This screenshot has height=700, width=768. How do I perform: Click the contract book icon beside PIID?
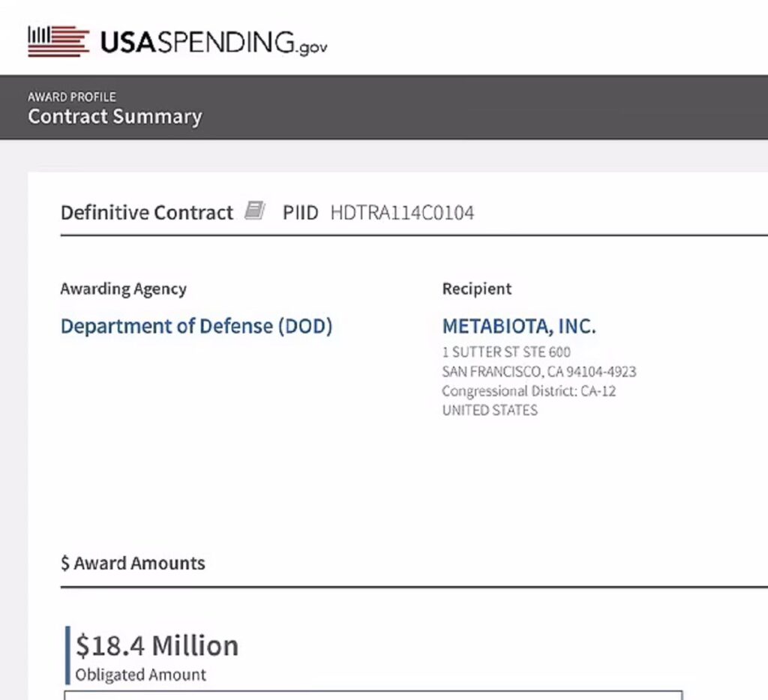pyautogui.click(x=255, y=211)
